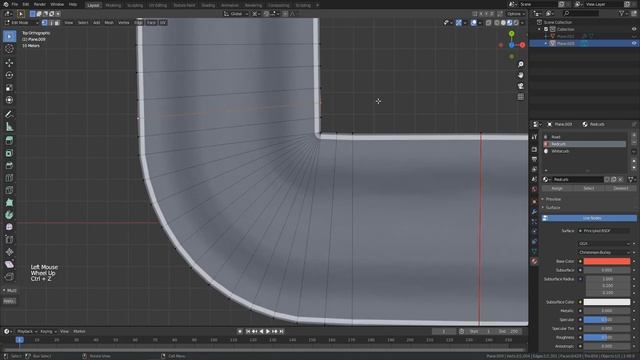Select the Loop Cut tool
The width and height of the screenshot is (640, 360).
(x=9, y=178)
